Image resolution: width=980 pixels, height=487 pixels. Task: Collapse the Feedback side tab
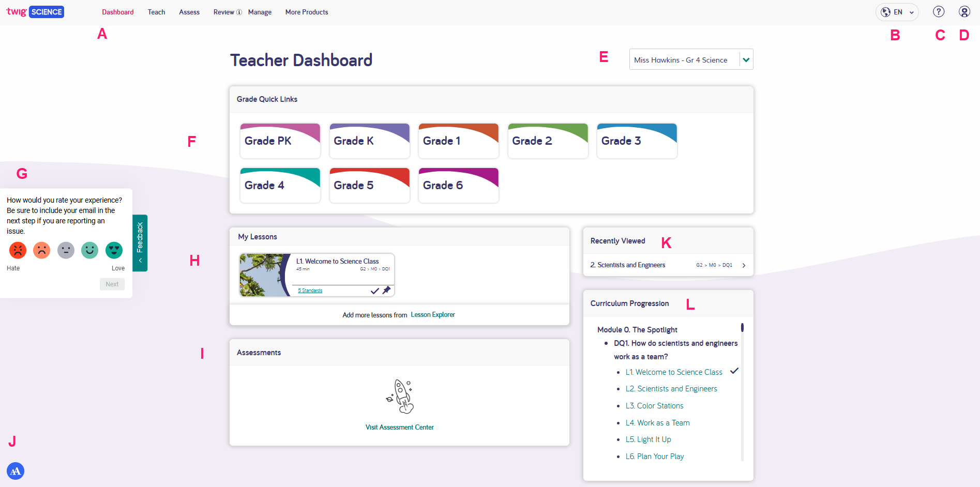click(x=140, y=243)
